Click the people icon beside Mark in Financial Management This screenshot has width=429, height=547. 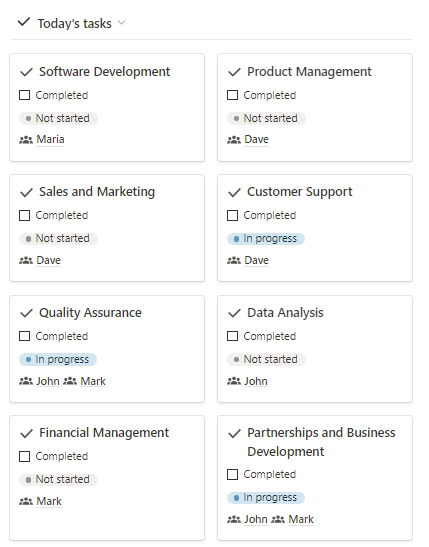tap(26, 501)
